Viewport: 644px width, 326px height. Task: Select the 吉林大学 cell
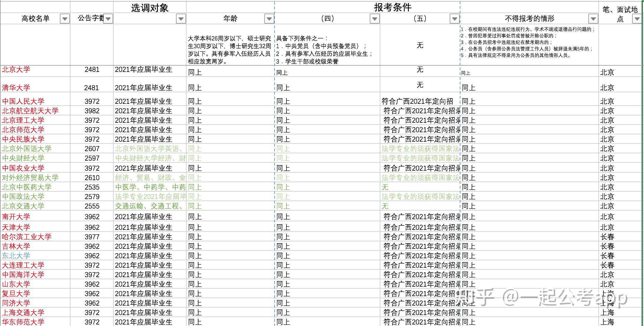[35, 246]
